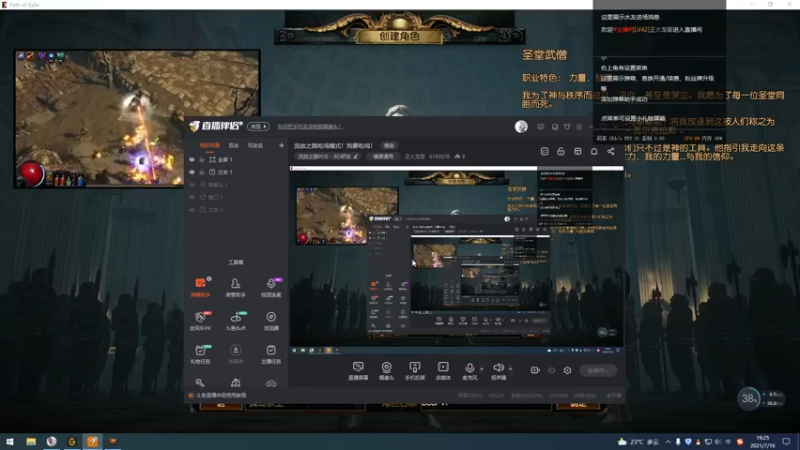Open the purple-tagged tool in toolbox
The height and width of the screenshot is (450, 800).
pos(271,287)
